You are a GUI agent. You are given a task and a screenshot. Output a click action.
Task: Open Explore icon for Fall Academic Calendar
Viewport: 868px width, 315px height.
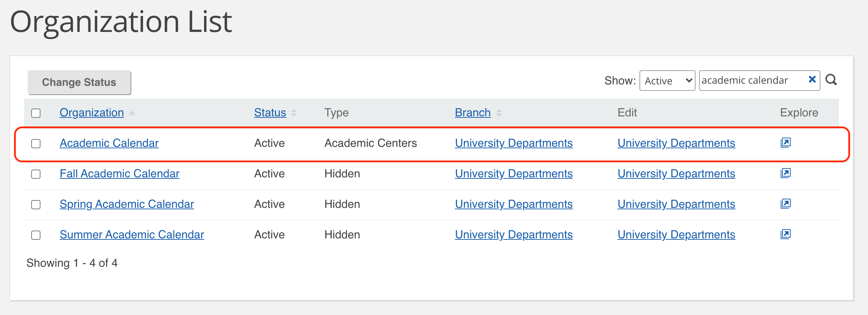click(x=786, y=173)
